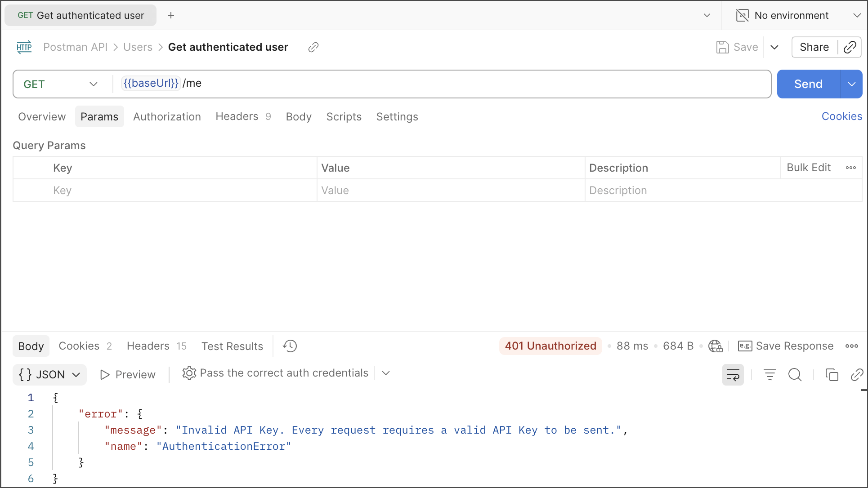
Task: Click the HTTP request type icon
Action: [24, 47]
